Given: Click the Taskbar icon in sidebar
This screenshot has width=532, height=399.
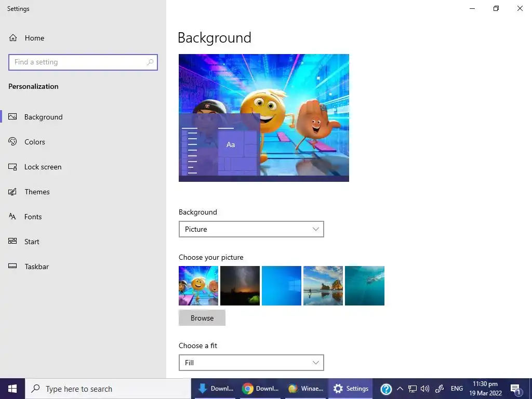Looking at the screenshot, I should click(x=12, y=267).
